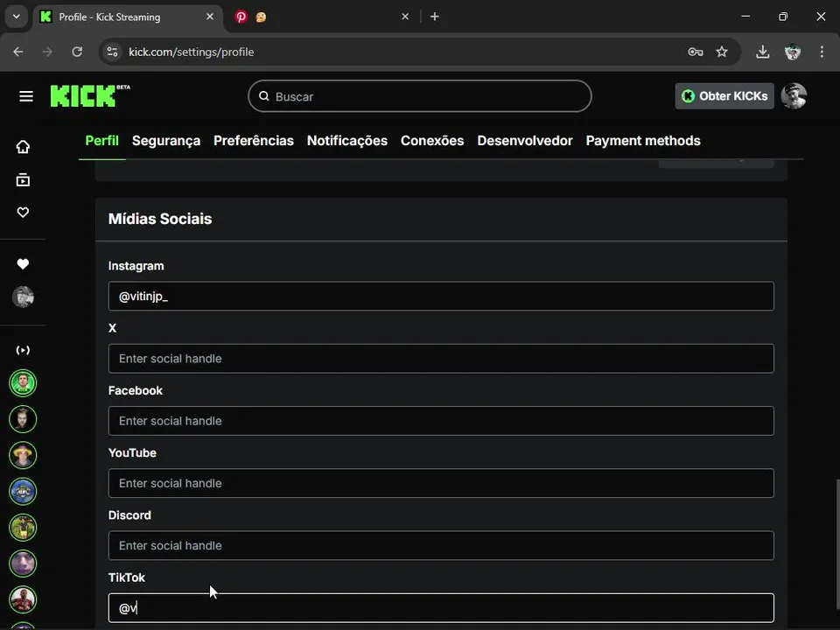Screen dimensions: 840x630
Task: Bookmark this page with star icon
Action: click(x=722, y=52)
